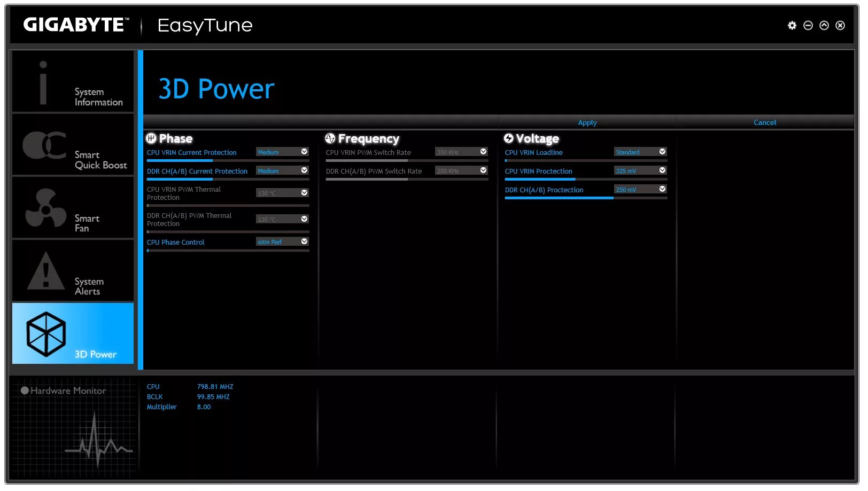Open the settings gear icon in title bar
868x491 pixels.
(x=792, y=25)
